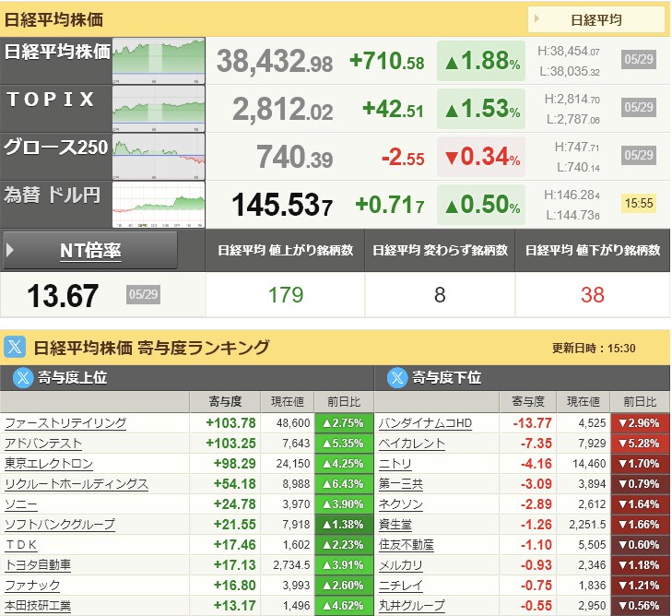Open ベイカレント stock link
672x616 pixels.
coord(412,444)
